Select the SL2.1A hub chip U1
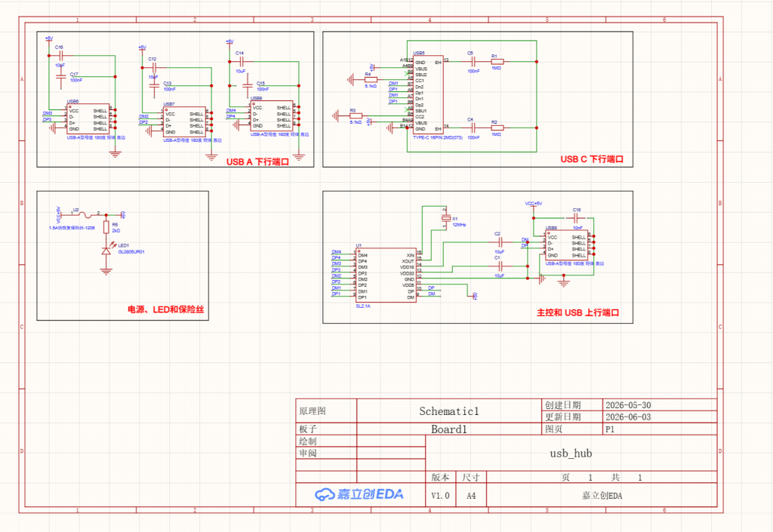773x532 pixels. (386, 275)
